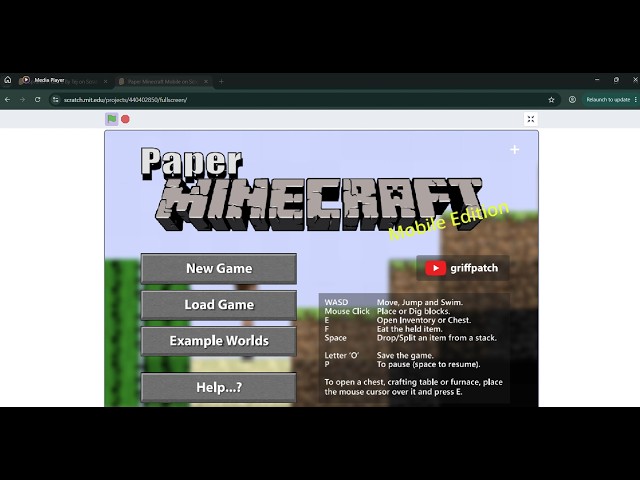Screen dimensions: 640x480
Task: Click the 'WASD' controls text
Action: pyautogui.click(x=336, y=302)
